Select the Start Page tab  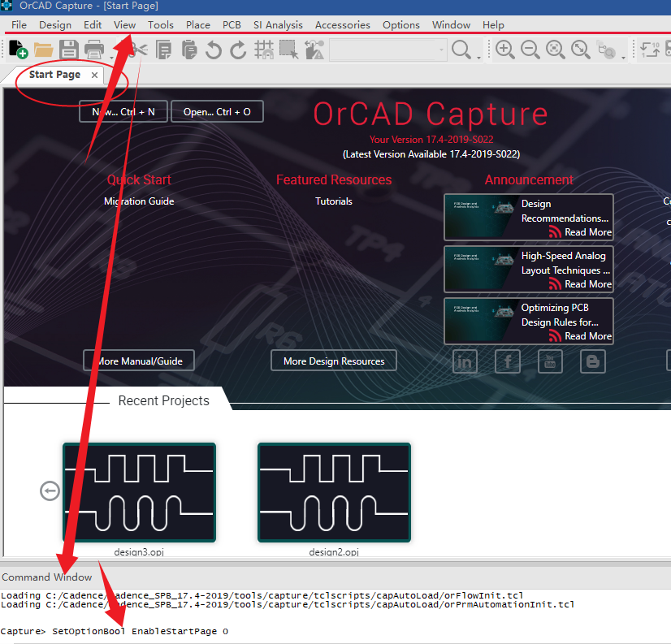click(x=54, y=75)
